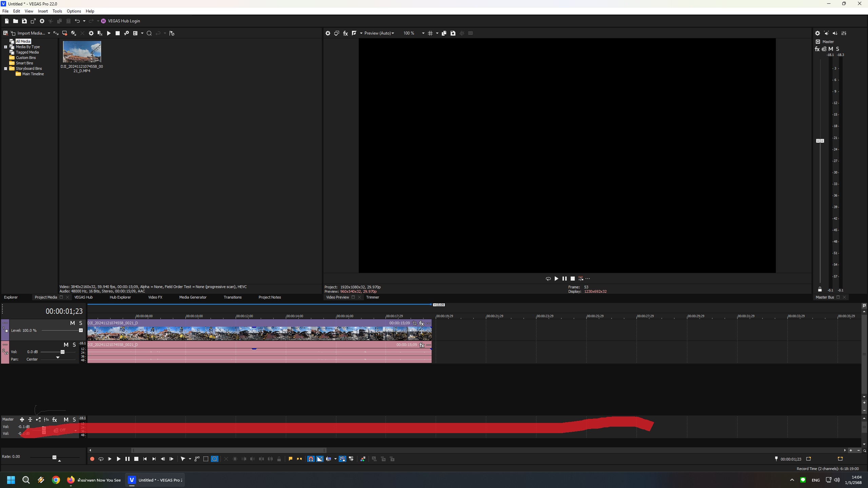This screenshot has width=868, height=488.
Task: Toggle Automatic Crossfades button
Action: pyautogui.click(x=320, y=459)
